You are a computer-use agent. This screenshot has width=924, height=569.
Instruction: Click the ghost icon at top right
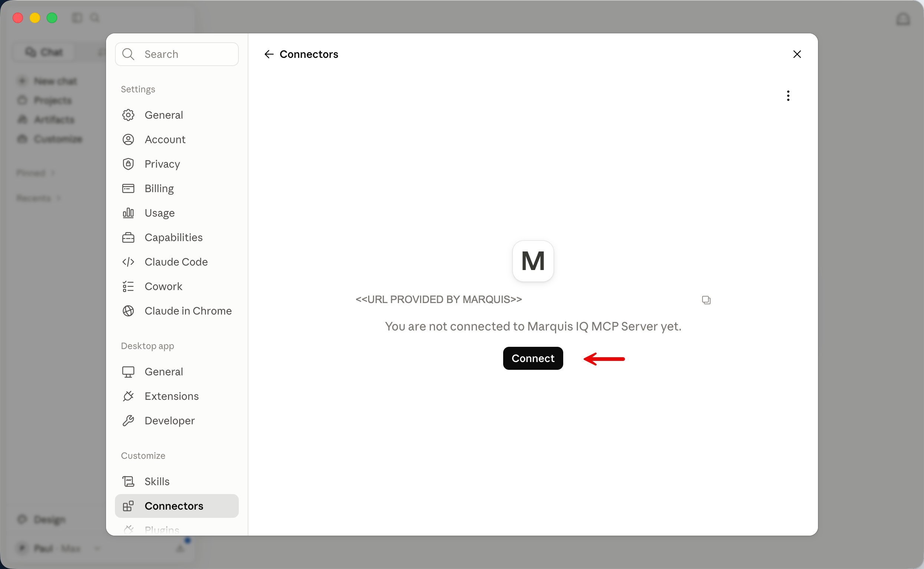coord(903,19)
